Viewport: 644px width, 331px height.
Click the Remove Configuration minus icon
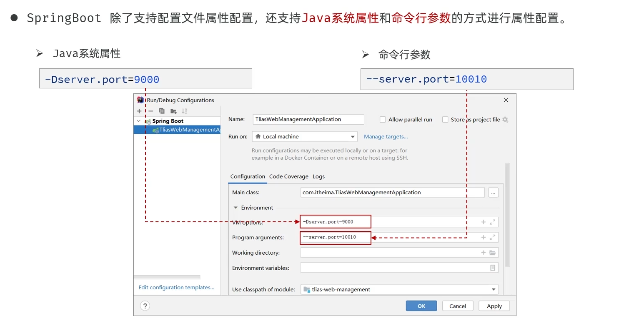point(151,111)
